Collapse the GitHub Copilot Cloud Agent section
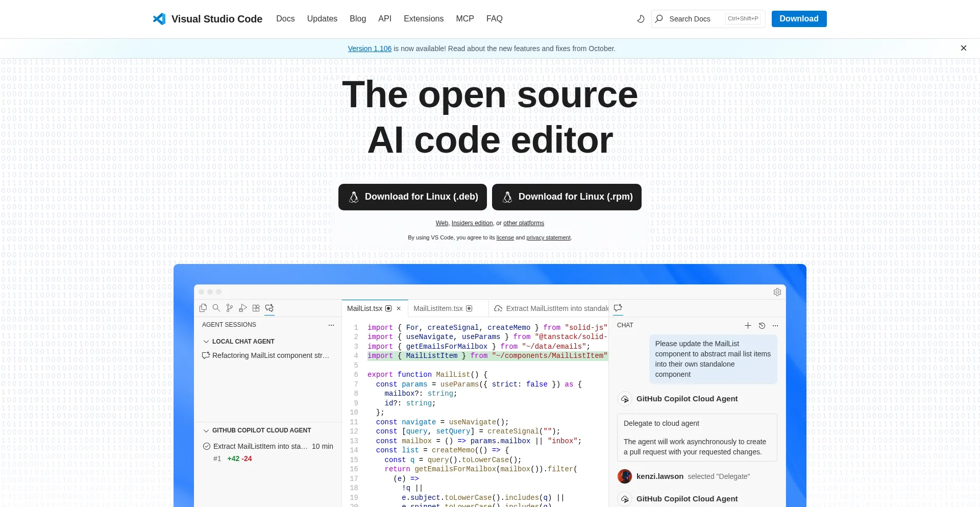Viewport: 980px width, 507px height. (x=206, y=430)
